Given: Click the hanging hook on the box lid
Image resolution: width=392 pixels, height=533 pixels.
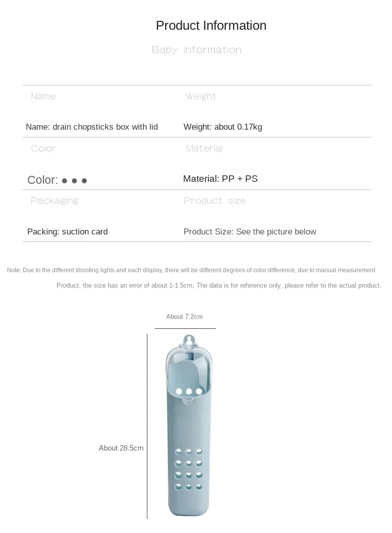Looking at the screenshot, I should pos(189,341).
